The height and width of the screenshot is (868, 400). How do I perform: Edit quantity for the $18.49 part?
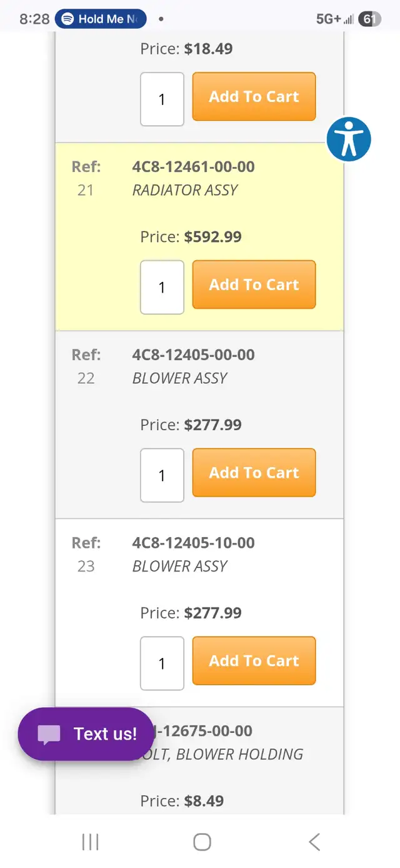[162, 99]
